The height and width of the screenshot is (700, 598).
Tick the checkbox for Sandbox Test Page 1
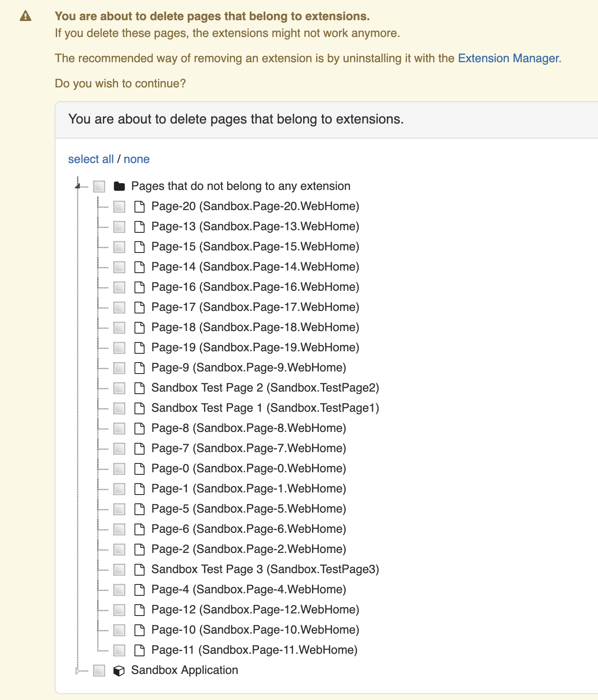119,408
